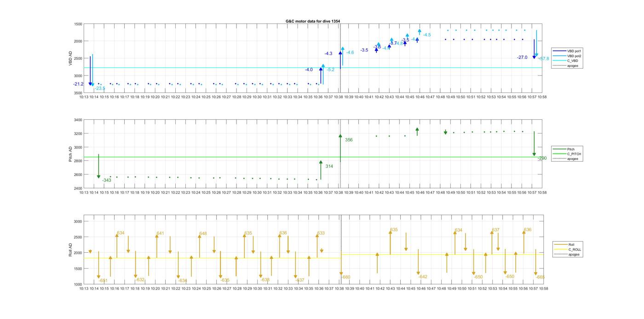This screenshot has width=644, height=319.
Task: Select the 314 pitch data label
Action: tap(329, 166)
